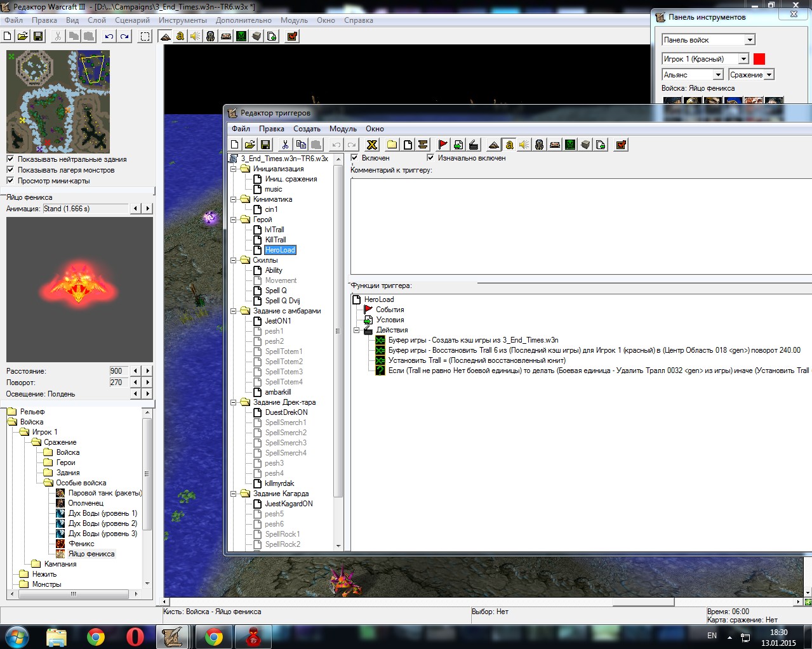This screenshot has width=812, height=649.
Task: Select Условия node in trigger functions
Action: 390,320
